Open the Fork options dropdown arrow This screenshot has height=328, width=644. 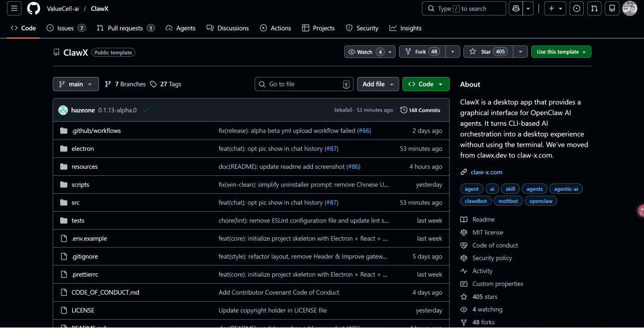pos(453,52)
